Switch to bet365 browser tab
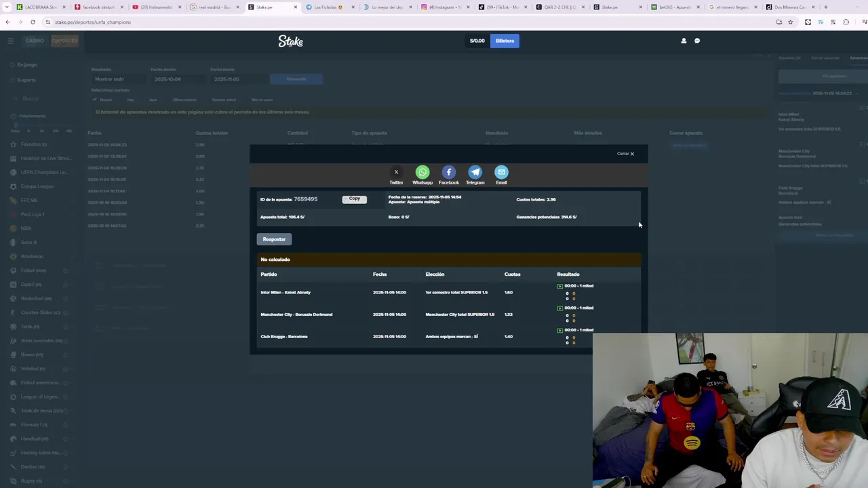The image size is (868, 488). [x=675, y=7]
